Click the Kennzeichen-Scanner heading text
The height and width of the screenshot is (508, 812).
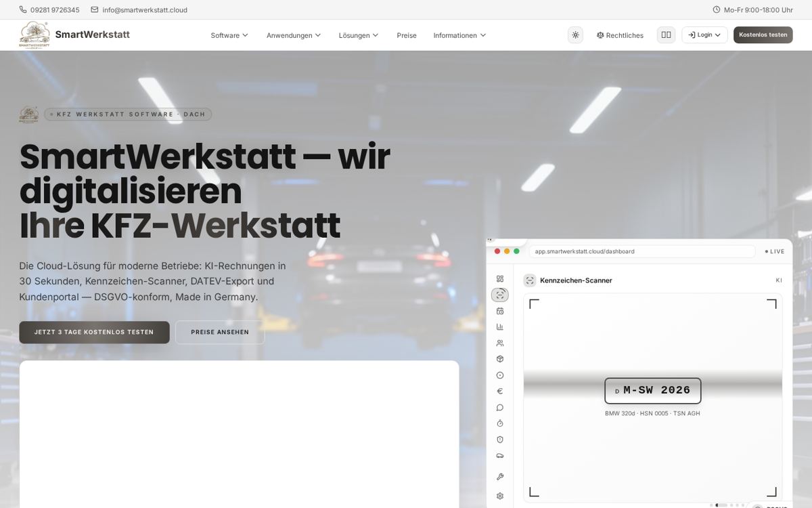(576, 280)
